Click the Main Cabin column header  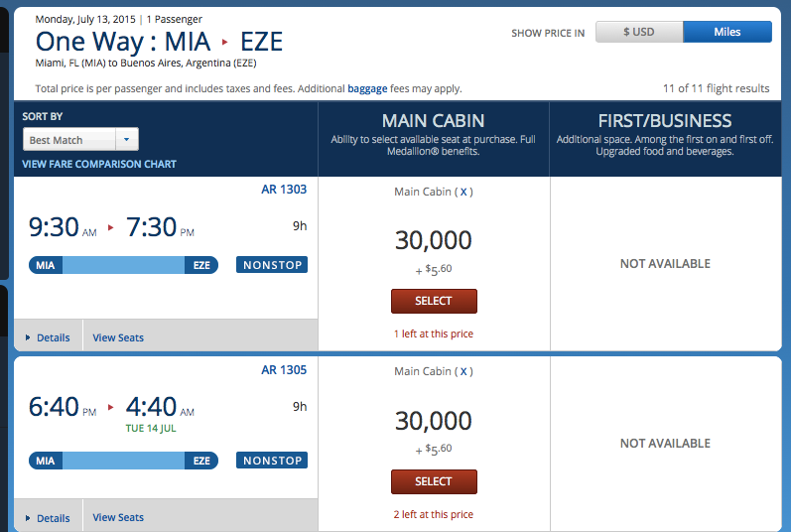[x=434, y=122]
